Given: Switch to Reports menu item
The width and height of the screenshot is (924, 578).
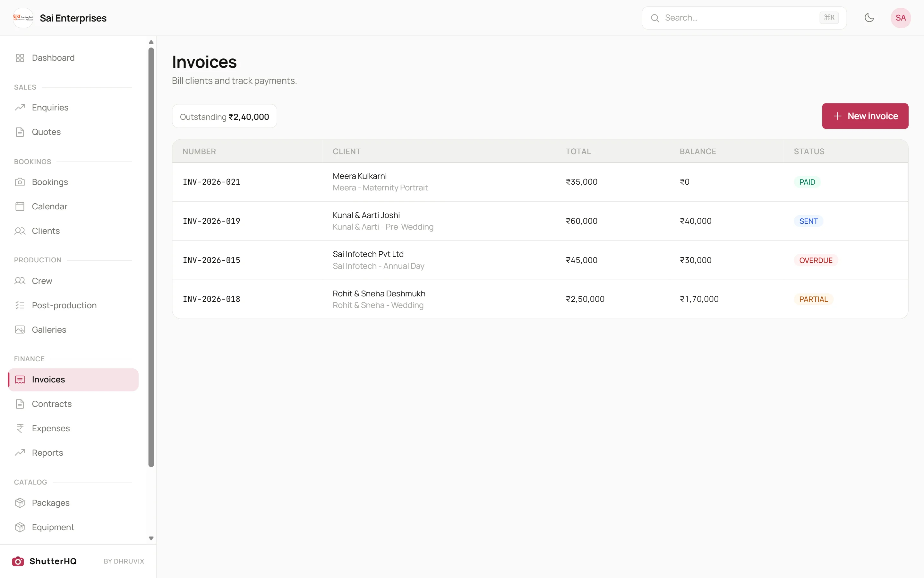Looking at the screenshot, I should (73, 453).
